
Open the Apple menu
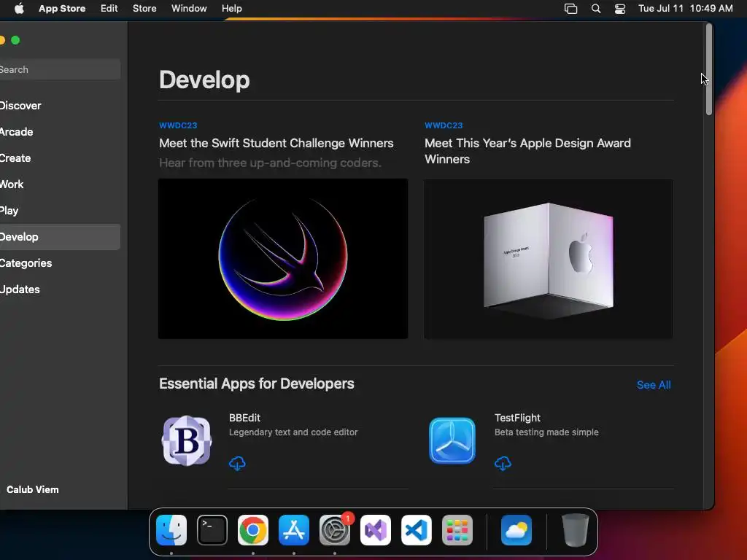19,9
